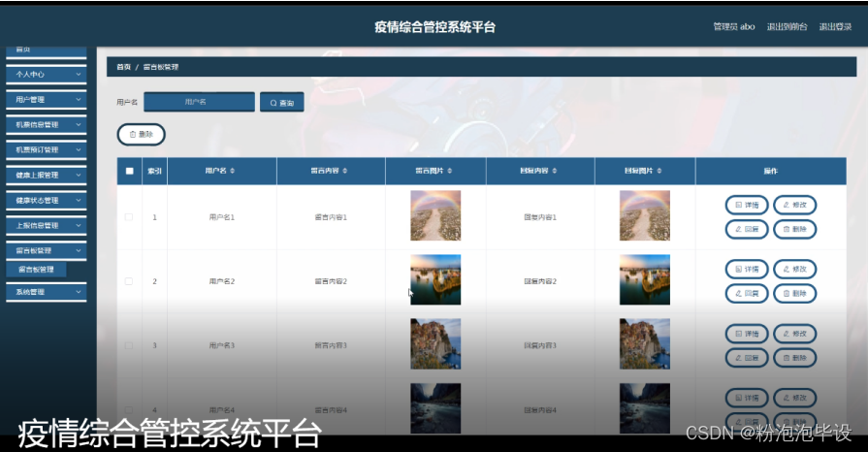Unfold the 健康上报管理 sidebar section

pos(78,175)
